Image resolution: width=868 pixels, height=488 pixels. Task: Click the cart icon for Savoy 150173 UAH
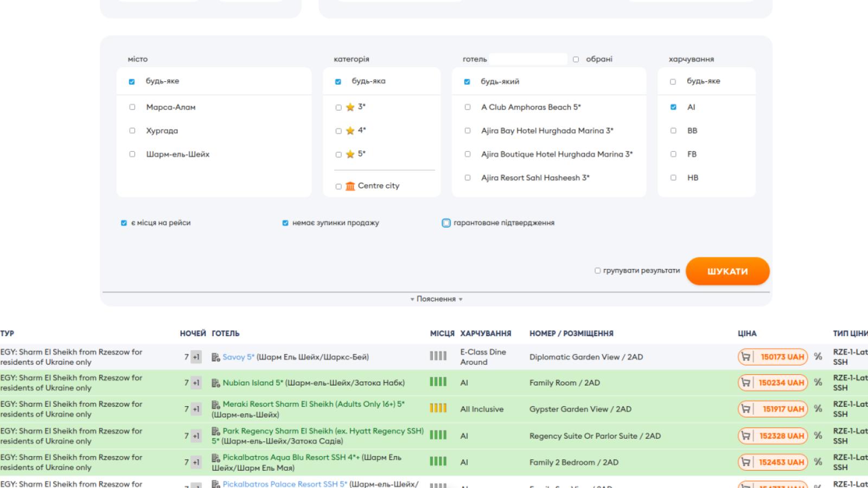coord(746,357)
